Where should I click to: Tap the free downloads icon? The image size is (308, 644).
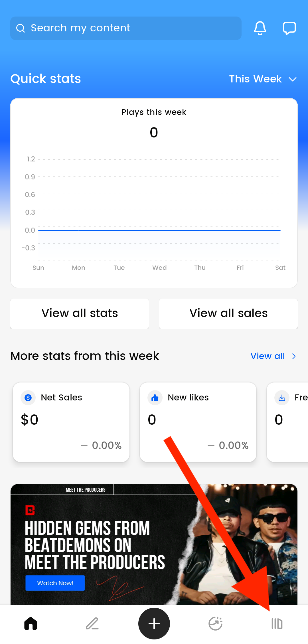282,398
